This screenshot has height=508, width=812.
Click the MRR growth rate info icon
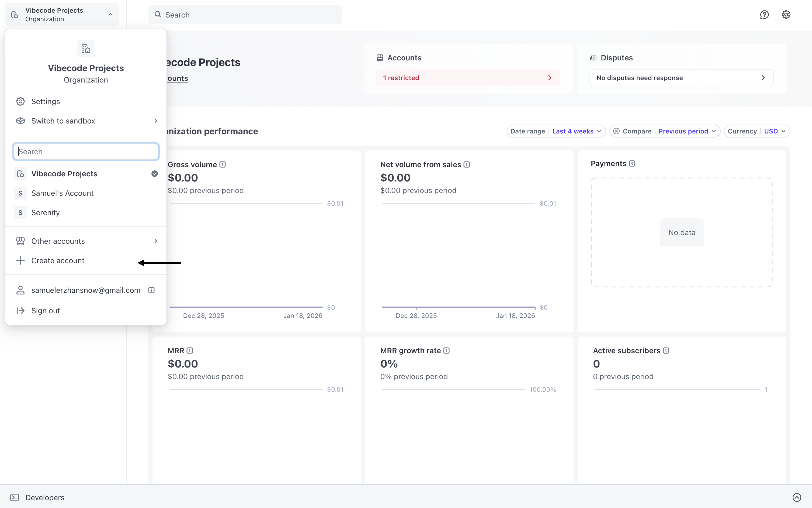coord(446,351)
